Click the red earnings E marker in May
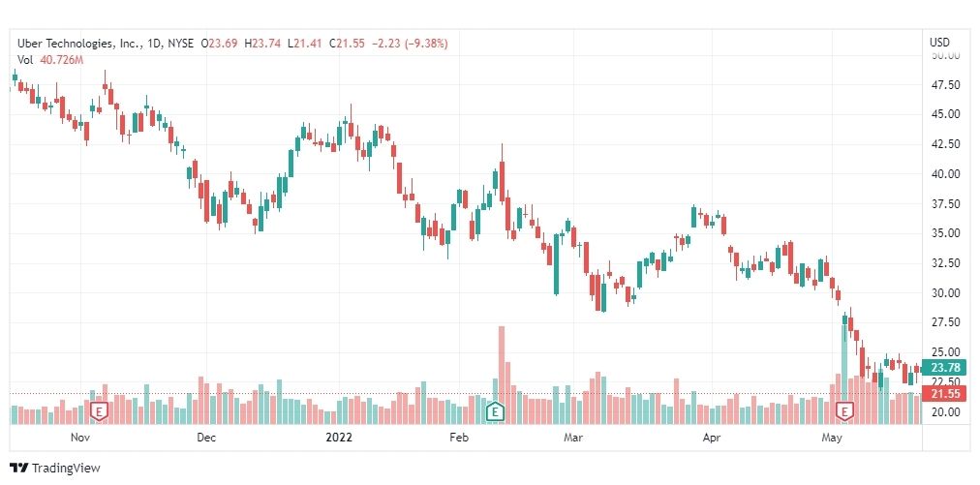The image size is (980, 485). point(845,411)
